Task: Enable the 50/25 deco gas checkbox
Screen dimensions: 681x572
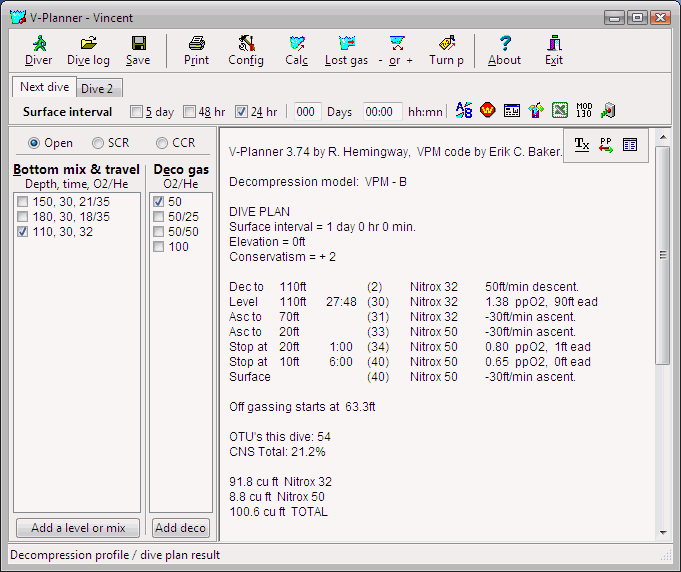Action: click(x=159, y=217)
